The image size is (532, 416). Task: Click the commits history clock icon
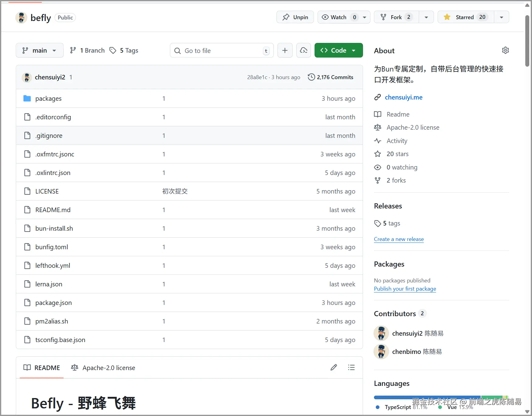311,77
